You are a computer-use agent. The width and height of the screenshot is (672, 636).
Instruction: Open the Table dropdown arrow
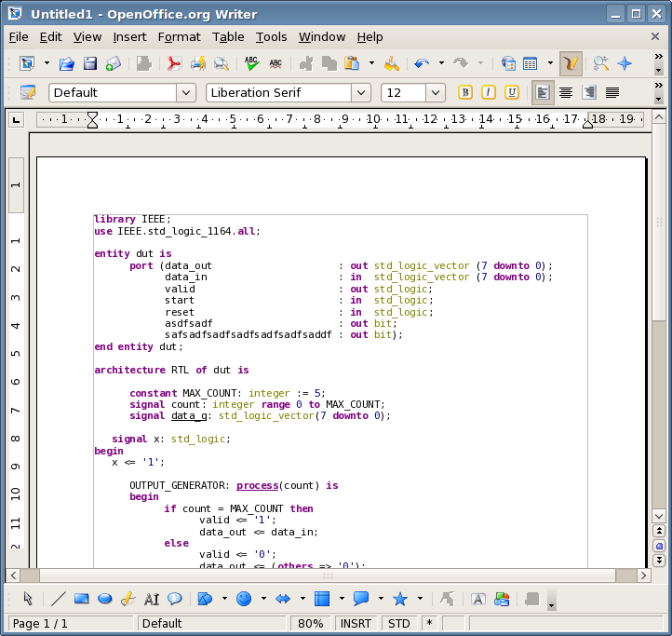click(550, 63)
